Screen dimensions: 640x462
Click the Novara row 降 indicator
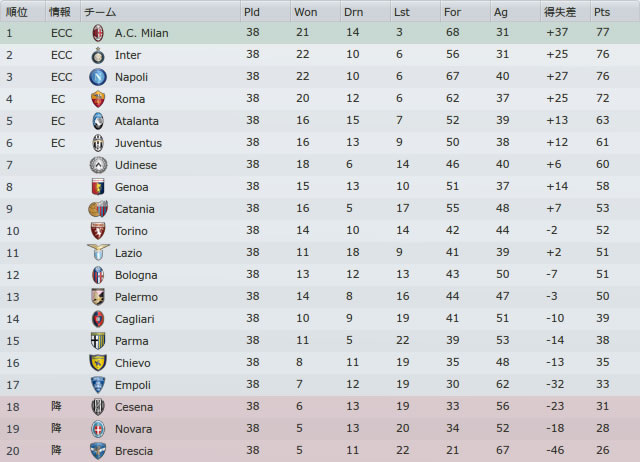coord(56,428)
